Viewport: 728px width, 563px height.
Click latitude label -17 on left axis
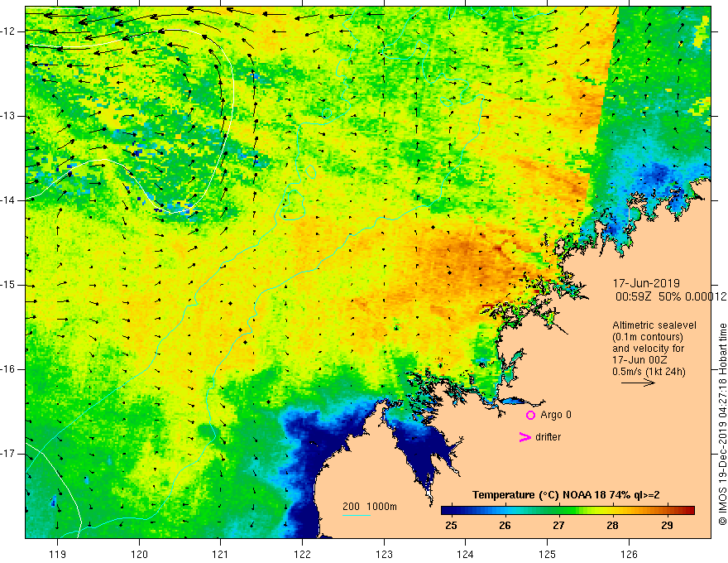(8, 454)
